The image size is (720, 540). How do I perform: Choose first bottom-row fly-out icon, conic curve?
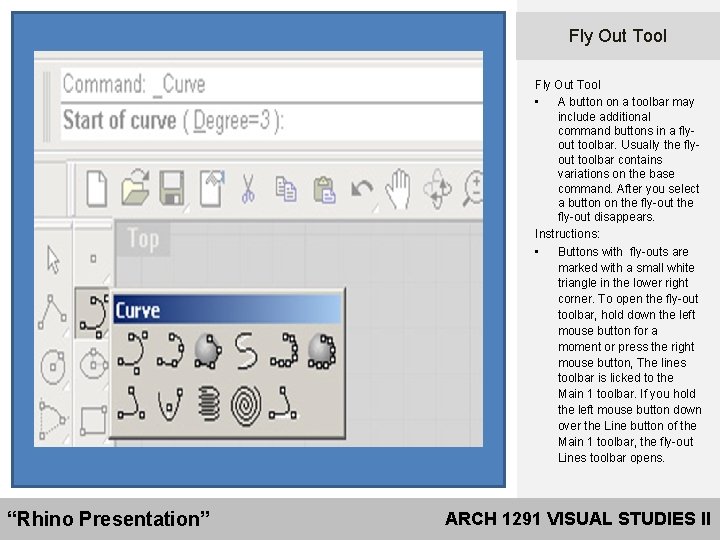131,403
